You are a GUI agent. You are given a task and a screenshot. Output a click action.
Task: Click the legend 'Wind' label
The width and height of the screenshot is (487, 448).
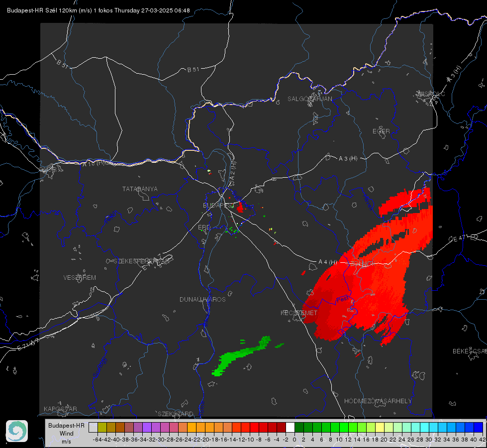click(67, 434)
